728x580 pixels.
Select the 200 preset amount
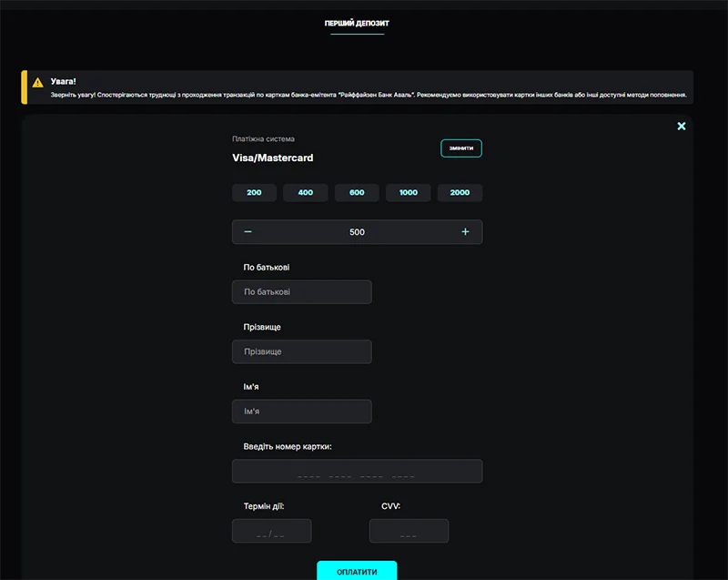[254, 192]
